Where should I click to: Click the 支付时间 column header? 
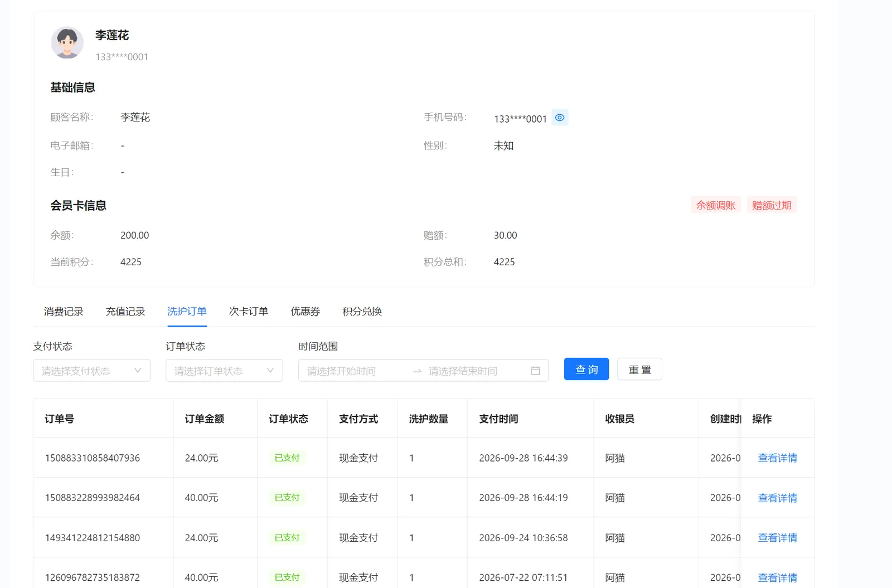click(x=499, y=419)
